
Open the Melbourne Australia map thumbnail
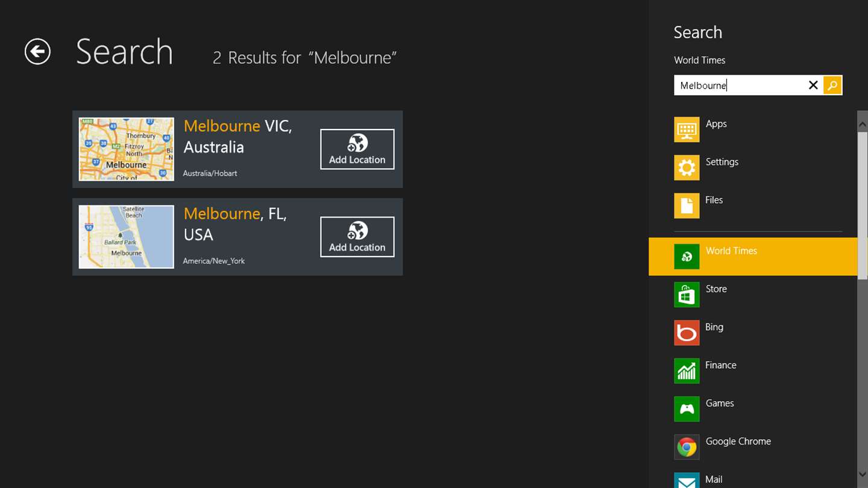click(127, 149)
